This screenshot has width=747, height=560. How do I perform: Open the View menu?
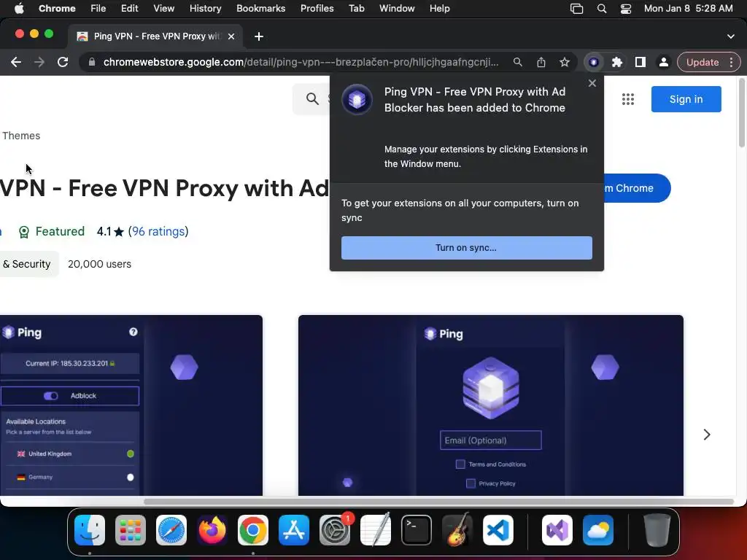coord(163,9)
